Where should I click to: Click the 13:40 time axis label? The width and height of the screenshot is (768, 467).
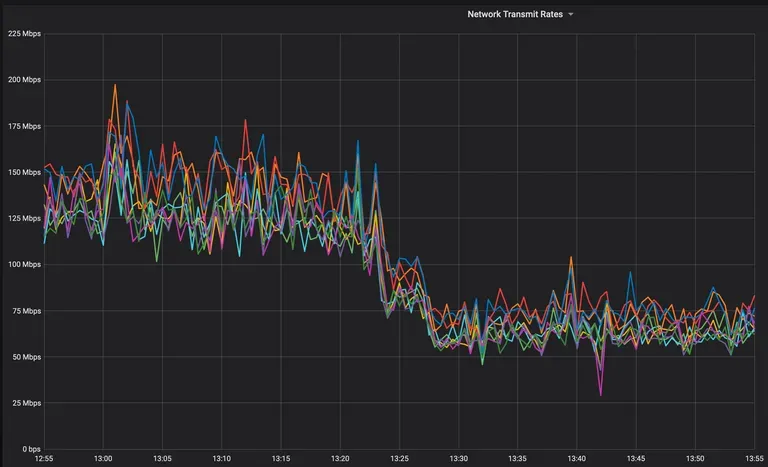(x=576, y=459)
